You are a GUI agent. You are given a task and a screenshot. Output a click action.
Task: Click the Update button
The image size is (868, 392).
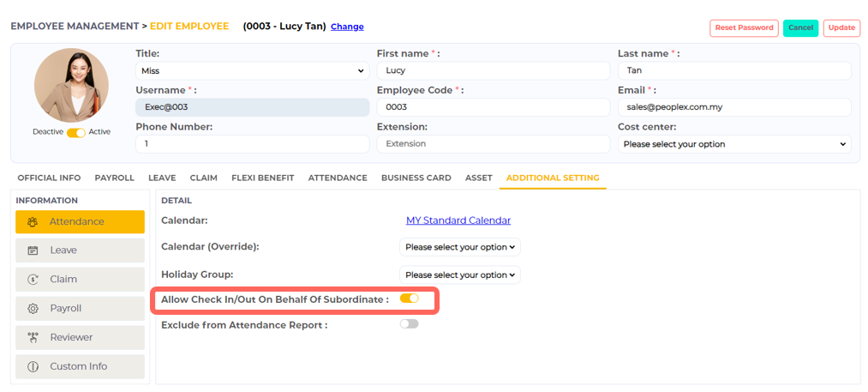(x=841, y=27)
